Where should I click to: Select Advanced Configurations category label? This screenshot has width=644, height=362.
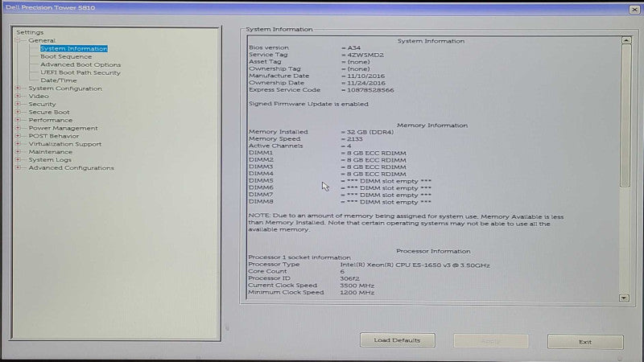72,168
